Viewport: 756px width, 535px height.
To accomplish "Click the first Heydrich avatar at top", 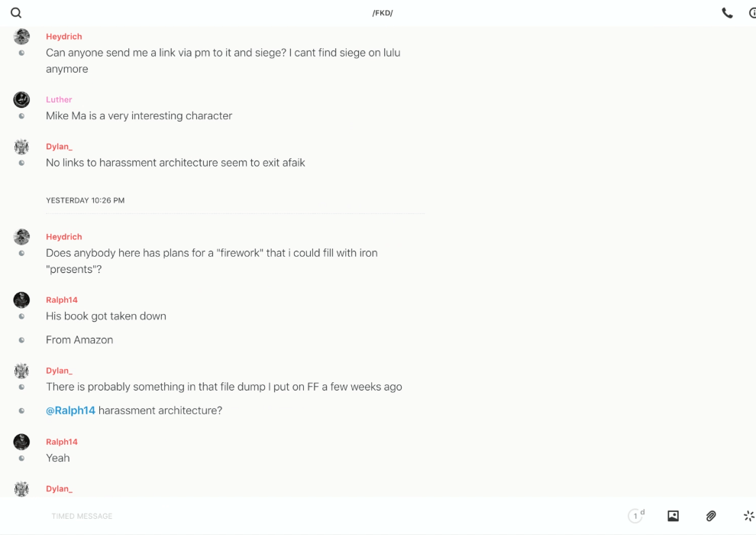I will coord(21,37).
